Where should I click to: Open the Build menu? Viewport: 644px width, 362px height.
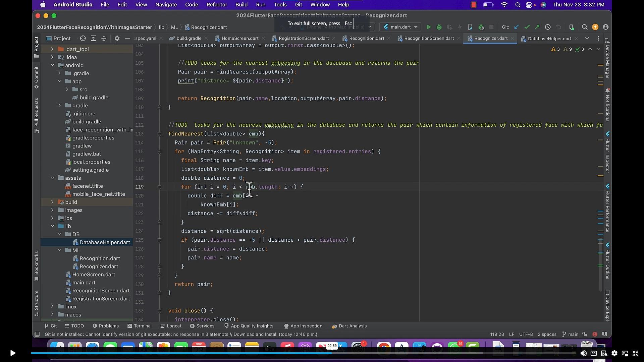(241, 5)
